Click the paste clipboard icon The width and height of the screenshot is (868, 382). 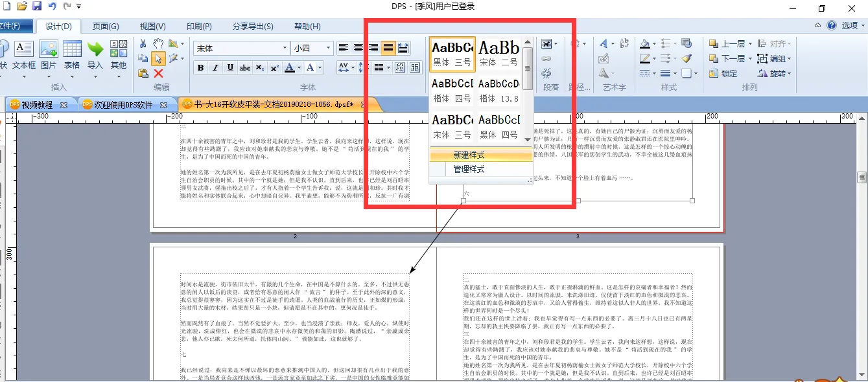coord(143,73)
